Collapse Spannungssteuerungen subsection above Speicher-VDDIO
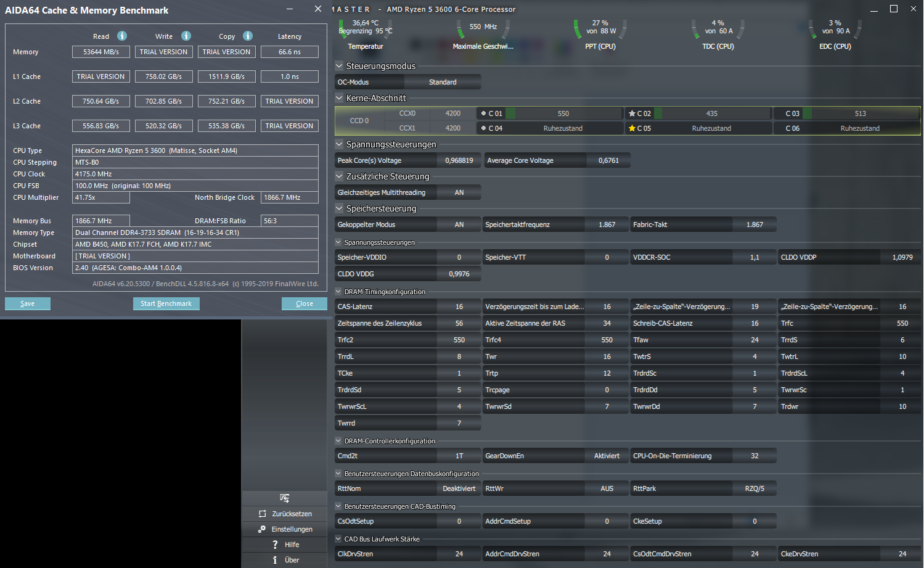This screenshot has height=568, width=924. 338,242
